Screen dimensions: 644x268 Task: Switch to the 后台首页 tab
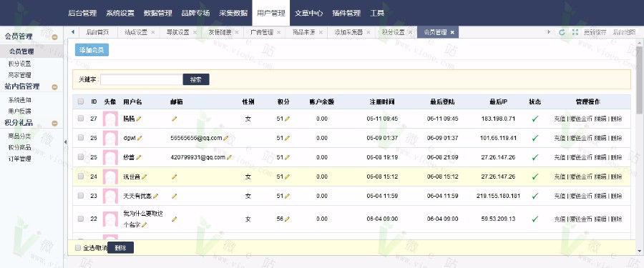[x=97, y=32]
